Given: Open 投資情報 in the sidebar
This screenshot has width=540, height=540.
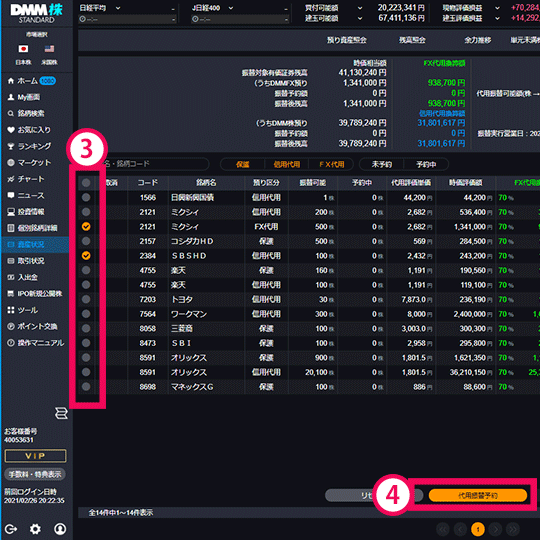Looking at the screenshot, I should pyautogui.click(x=26, y=211).
